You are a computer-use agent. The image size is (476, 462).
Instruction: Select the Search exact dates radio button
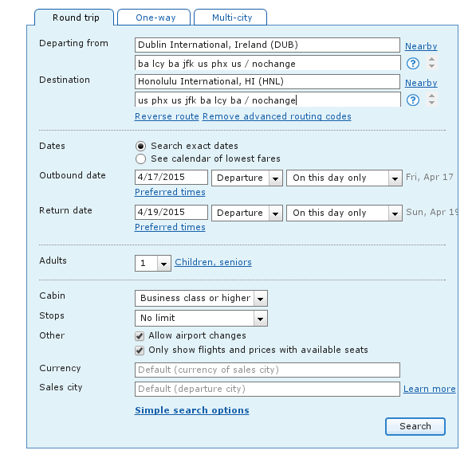140,147
